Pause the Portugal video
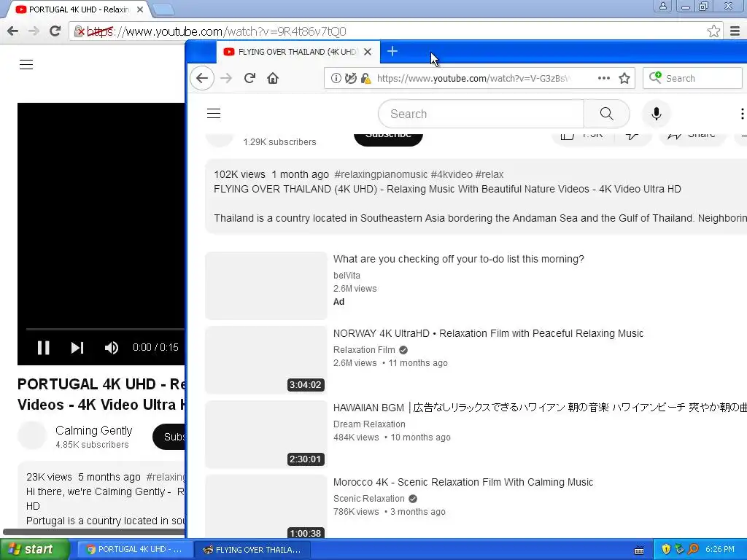This screenshot has width=747, height=560. 43,348
